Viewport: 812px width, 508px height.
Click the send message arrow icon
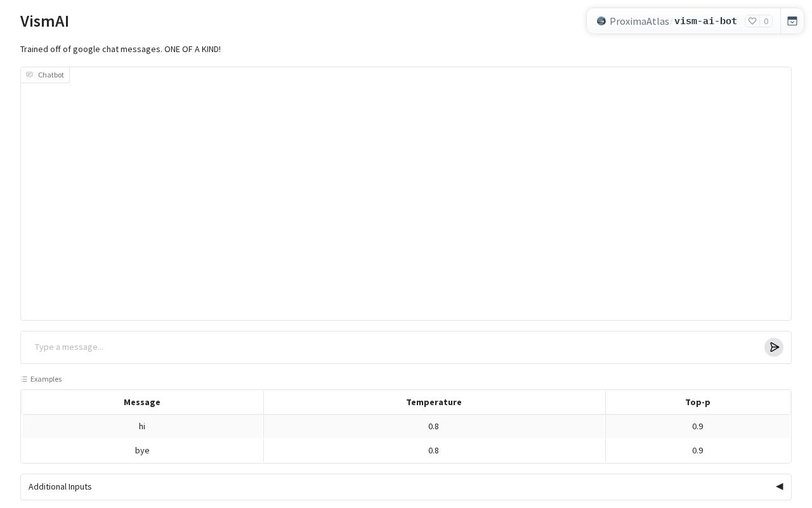[774, 347]
